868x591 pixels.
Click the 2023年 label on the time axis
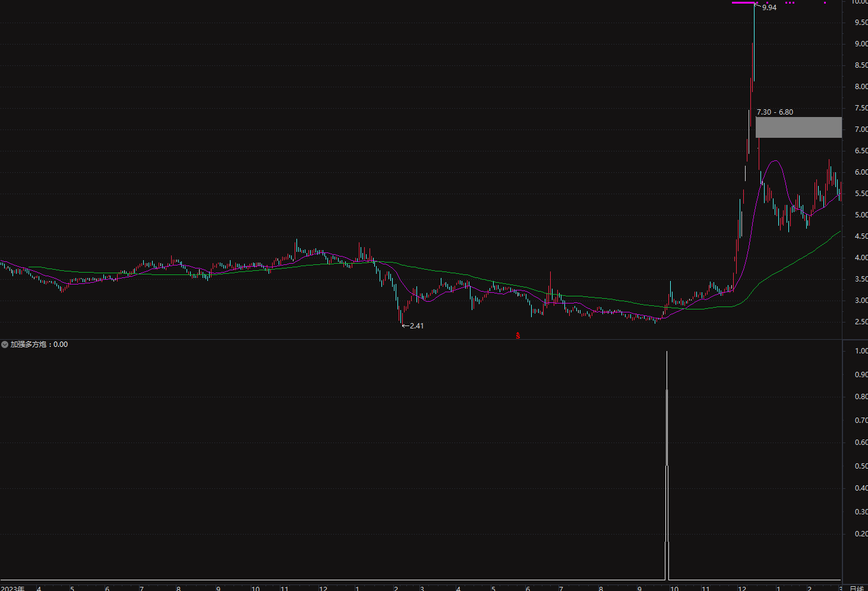click(12, 588)
